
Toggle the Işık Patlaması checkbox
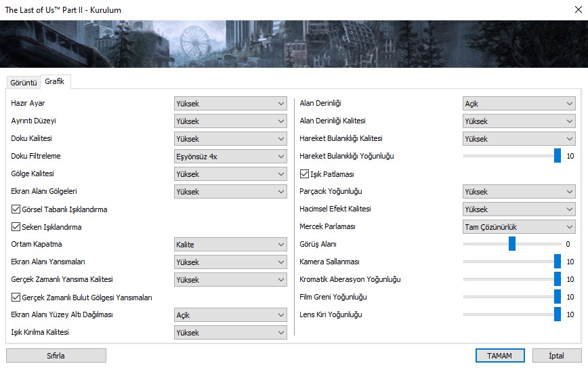coord(304,174)
